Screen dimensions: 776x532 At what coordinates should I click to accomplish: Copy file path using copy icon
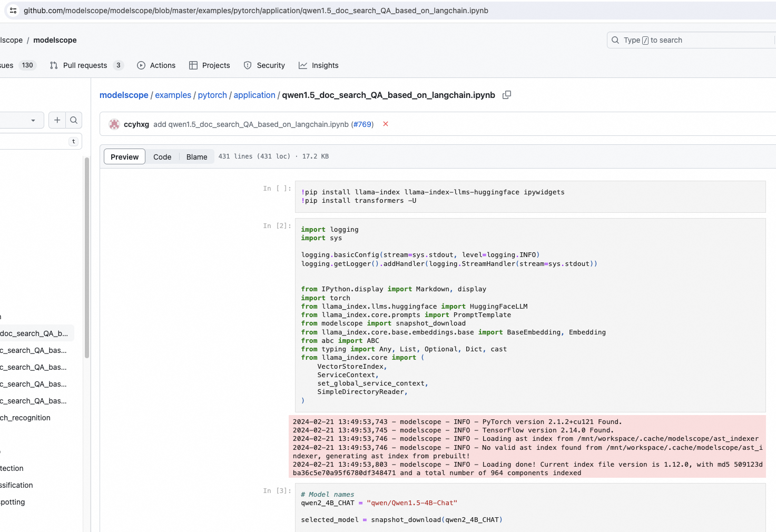[507, 95]
